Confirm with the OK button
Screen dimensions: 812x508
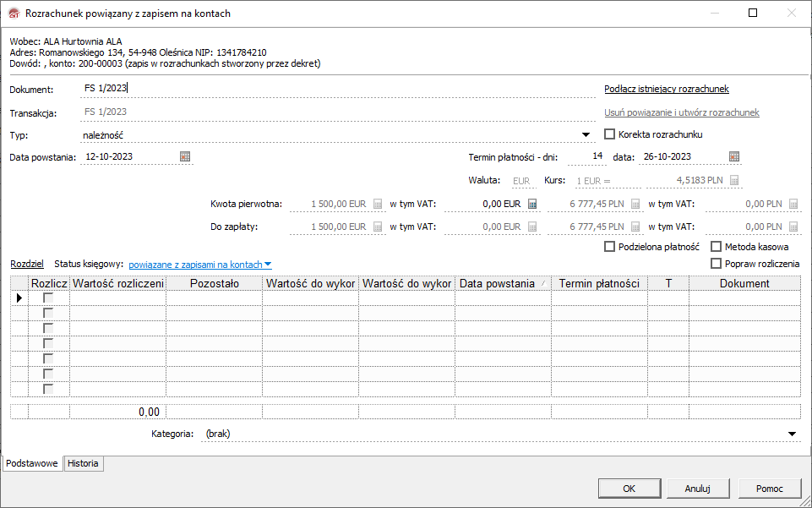[629, 489]
